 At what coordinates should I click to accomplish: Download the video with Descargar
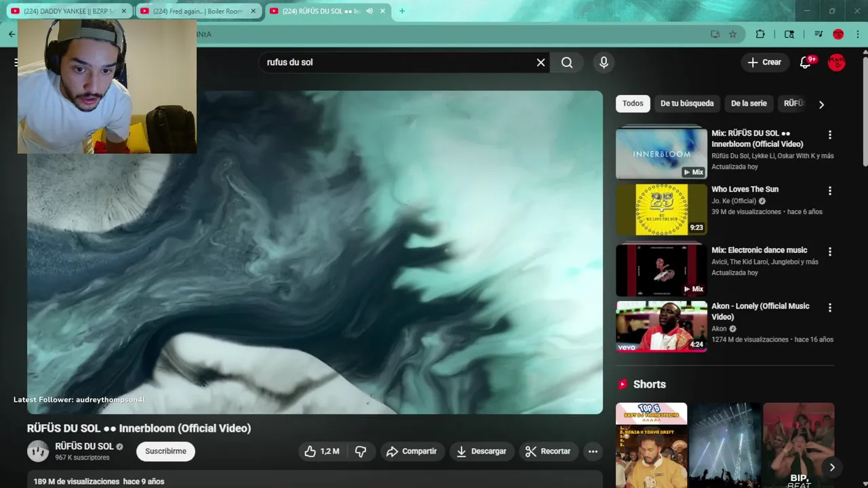click(x=481, y=451)
